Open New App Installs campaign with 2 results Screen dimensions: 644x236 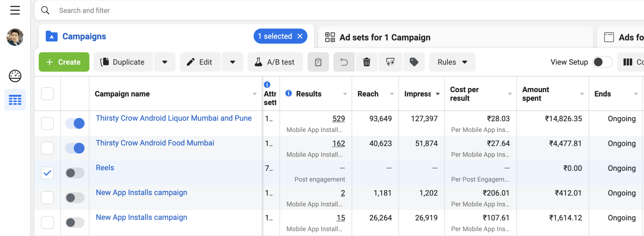142,192
